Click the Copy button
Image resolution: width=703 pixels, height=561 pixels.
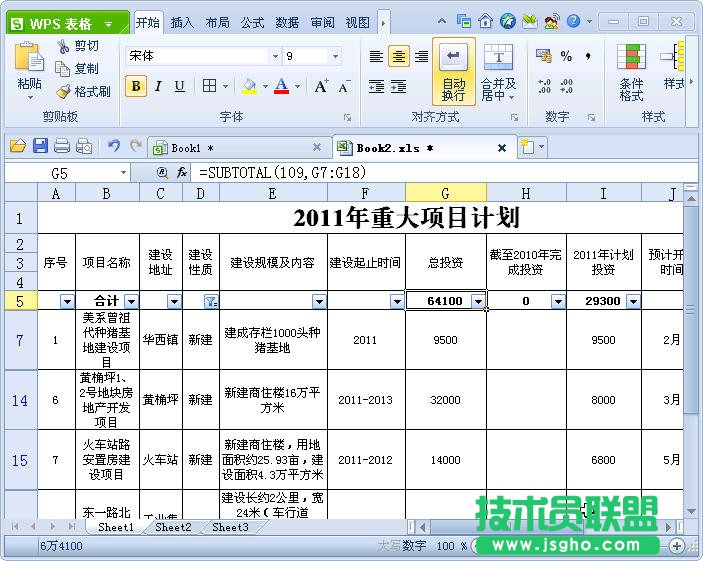77,69
